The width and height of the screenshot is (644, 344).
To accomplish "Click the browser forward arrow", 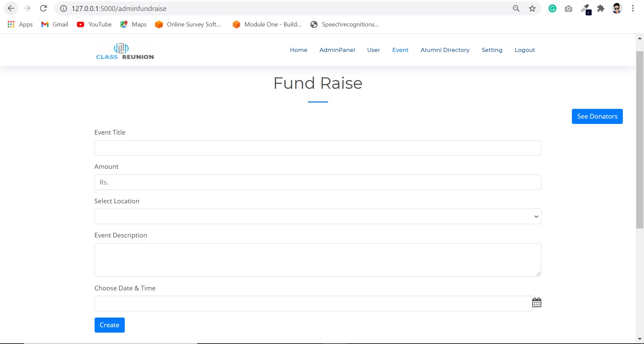I will tap(27, 8).
